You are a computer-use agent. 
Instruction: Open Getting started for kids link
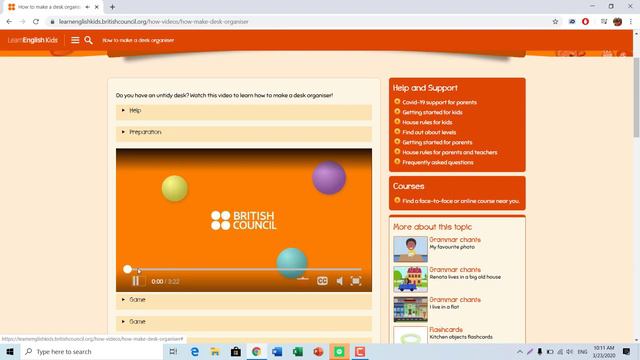click(x=432, y=112)
